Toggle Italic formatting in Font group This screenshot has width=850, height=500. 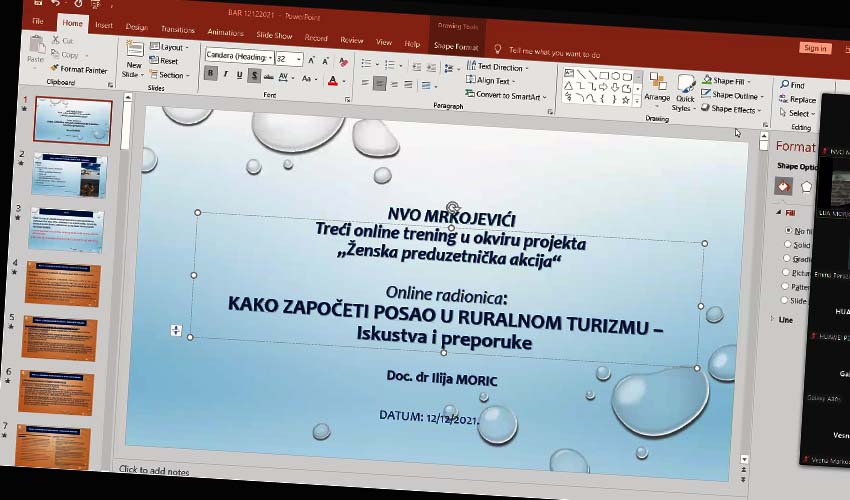click(225, 74)
